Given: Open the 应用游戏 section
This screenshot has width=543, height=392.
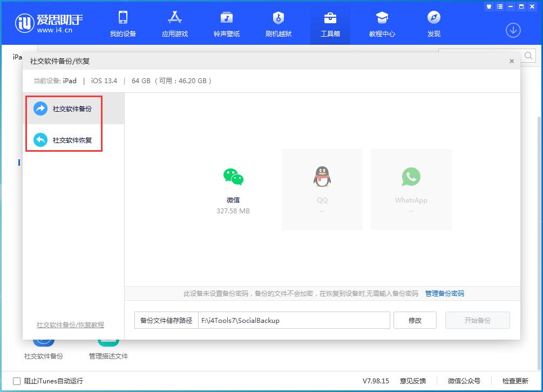Looking at the screenshot, I should pos(174,24).
